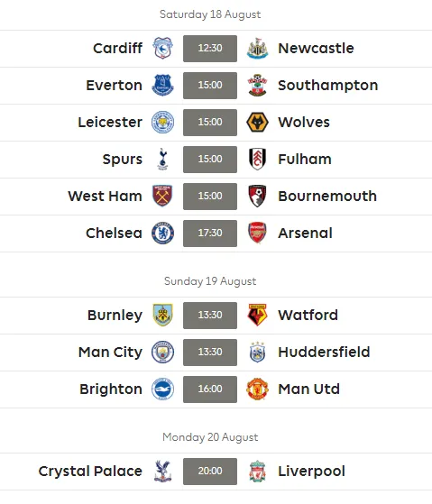Click the Bournemouth team name

(x=327, y=196)
